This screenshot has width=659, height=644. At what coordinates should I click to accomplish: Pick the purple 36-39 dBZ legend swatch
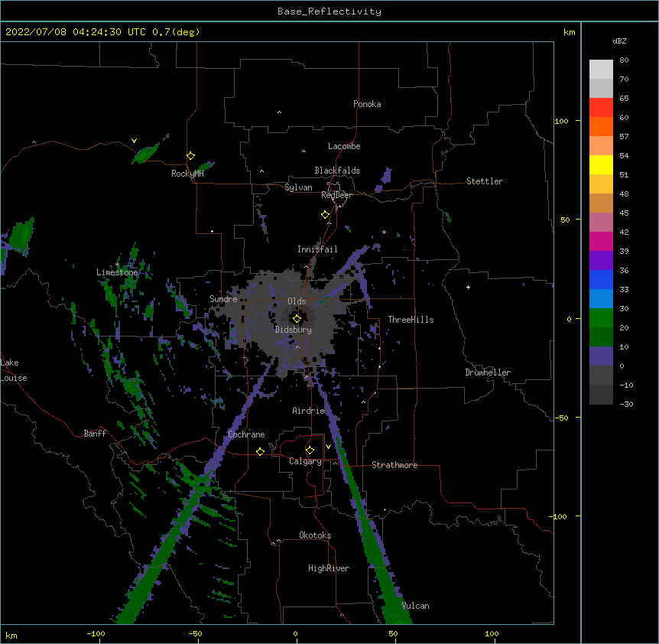click(601, 261)
